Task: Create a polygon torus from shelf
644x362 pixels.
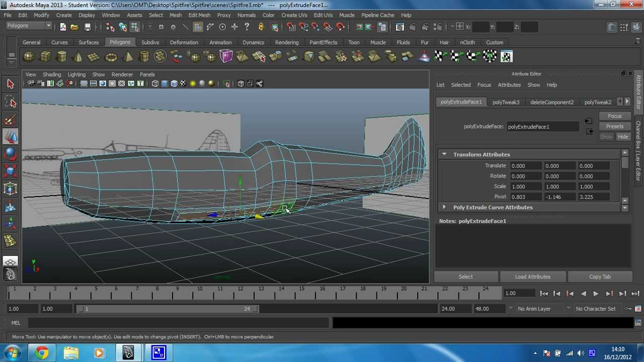Action: [111, 57]
